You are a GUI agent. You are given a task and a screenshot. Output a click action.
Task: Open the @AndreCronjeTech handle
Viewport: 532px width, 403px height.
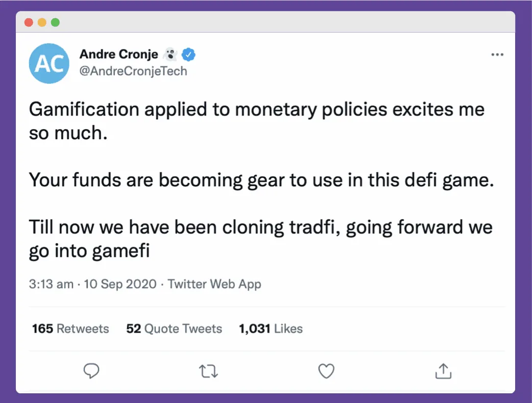(x=134, y=71)
